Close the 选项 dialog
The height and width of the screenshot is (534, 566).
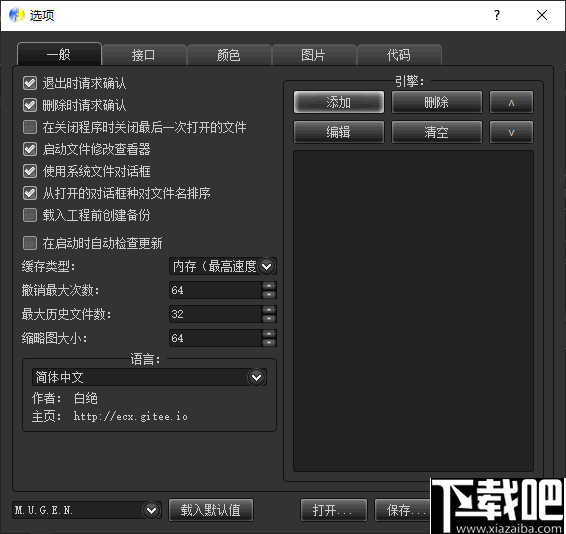pos(542,15)
